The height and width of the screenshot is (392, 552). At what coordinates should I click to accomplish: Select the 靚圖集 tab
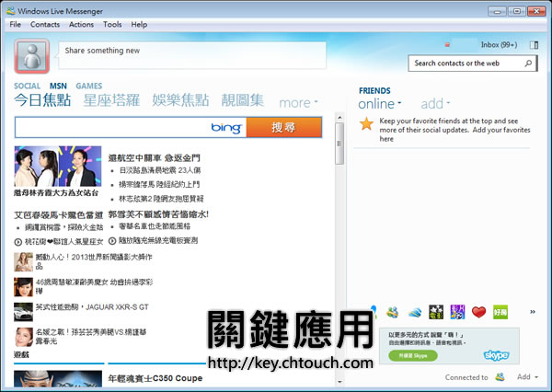[243, 100]
